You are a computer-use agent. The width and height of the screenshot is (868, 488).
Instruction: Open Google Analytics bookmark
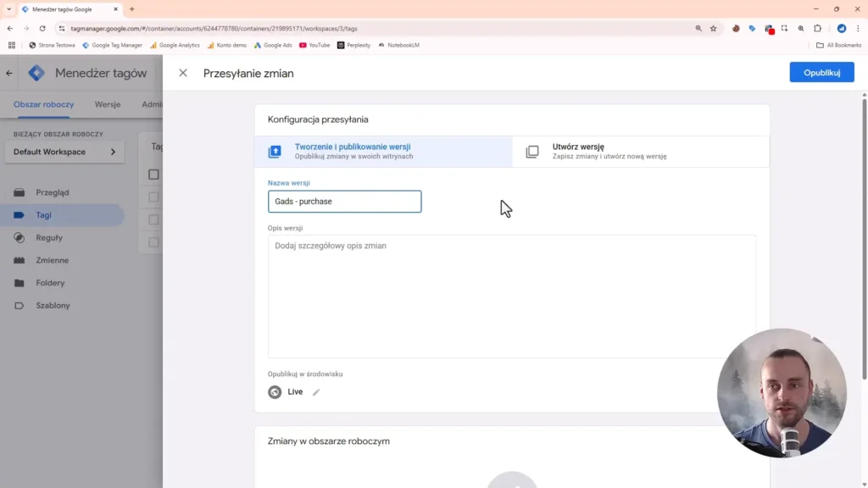click(175, 46)
